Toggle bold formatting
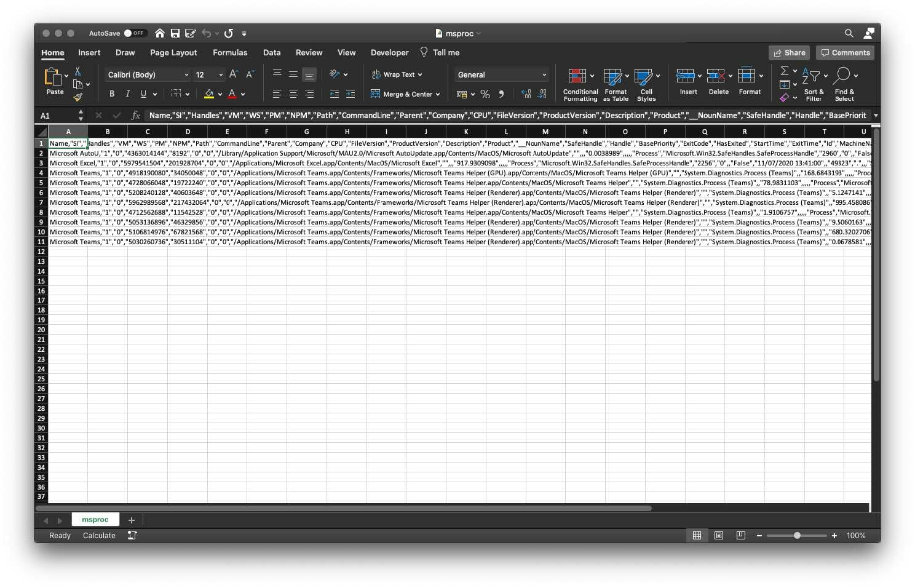The height and width of the screenshot is (588, 915). [111, 93]
